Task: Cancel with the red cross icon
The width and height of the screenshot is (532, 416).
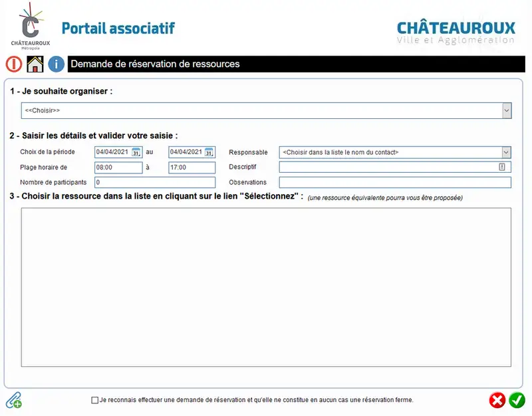Action: [497, 401]
